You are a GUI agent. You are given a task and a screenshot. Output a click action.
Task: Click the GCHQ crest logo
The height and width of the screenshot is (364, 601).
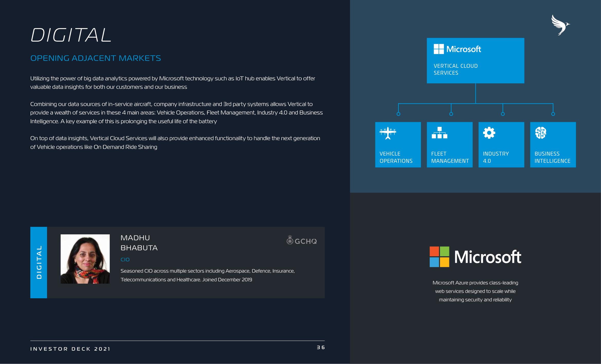pos(301,240)
